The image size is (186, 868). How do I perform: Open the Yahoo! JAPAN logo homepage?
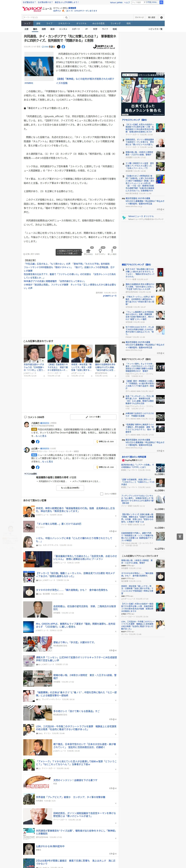[x=32, y=9]
